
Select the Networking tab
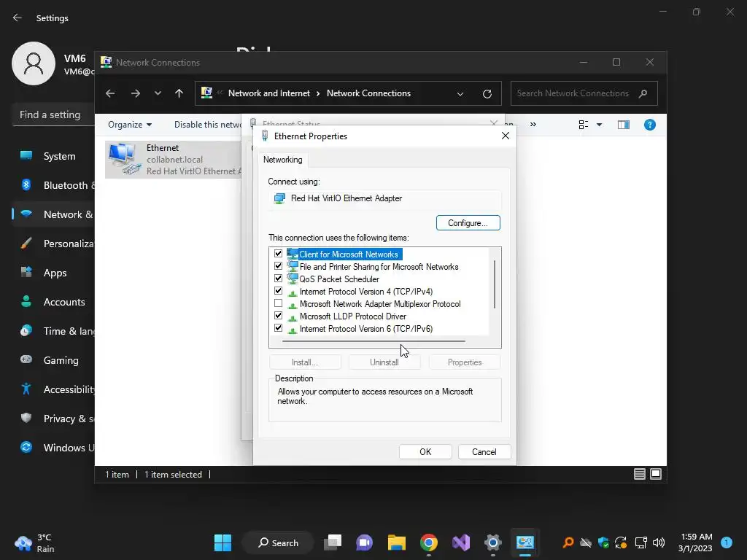283,160
